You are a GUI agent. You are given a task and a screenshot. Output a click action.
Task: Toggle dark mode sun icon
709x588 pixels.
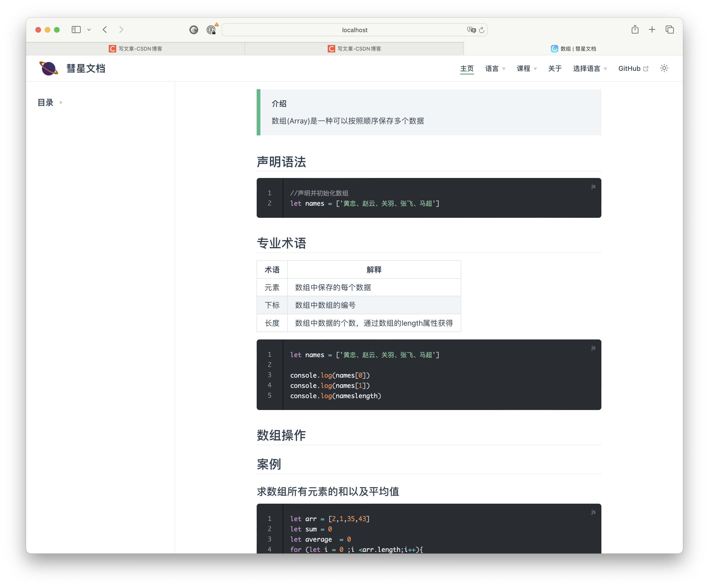[x=664, y=68]
